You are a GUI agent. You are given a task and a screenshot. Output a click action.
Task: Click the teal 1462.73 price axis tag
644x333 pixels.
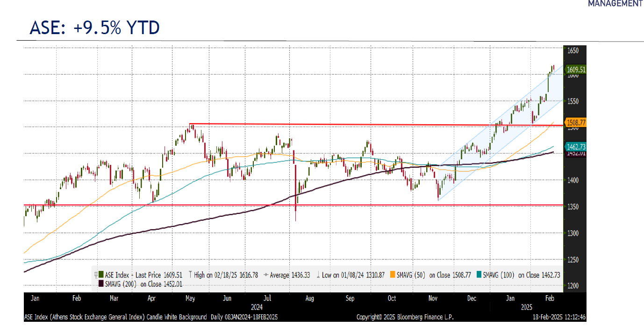(x=576, y=146)
